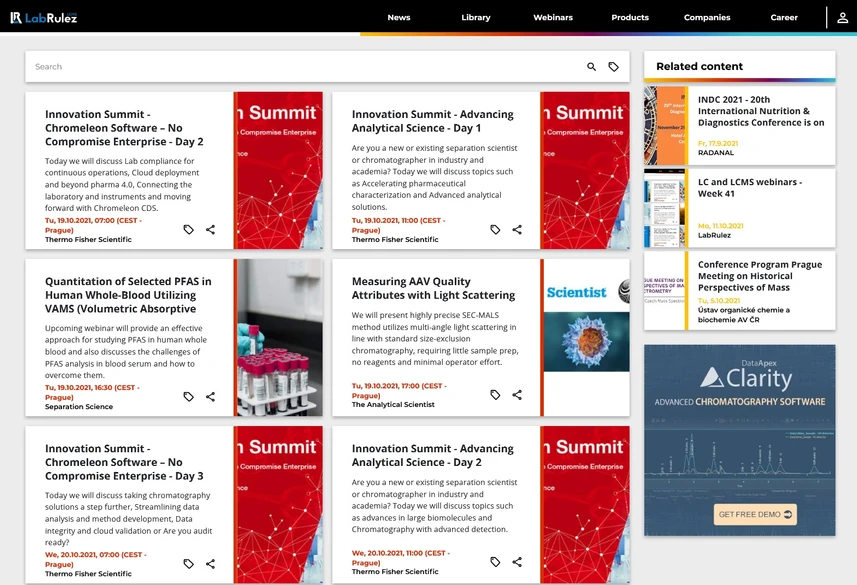The image size is (857, 585).
Task: Click the Mo, 11.10.2021 date
Action: pyautogui.click(x=720, y=226)
